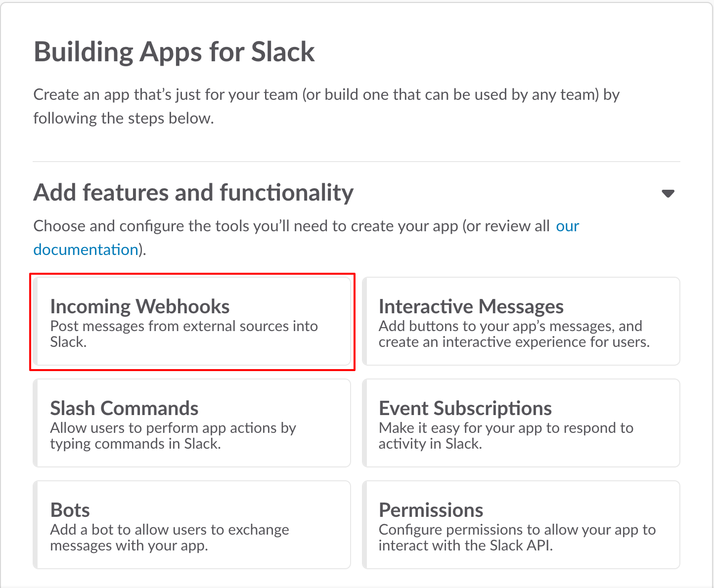Viewport: 714px width, 588px height.
Task: Collapse section using the triangle arrow
Action: [x=668, y=193]
